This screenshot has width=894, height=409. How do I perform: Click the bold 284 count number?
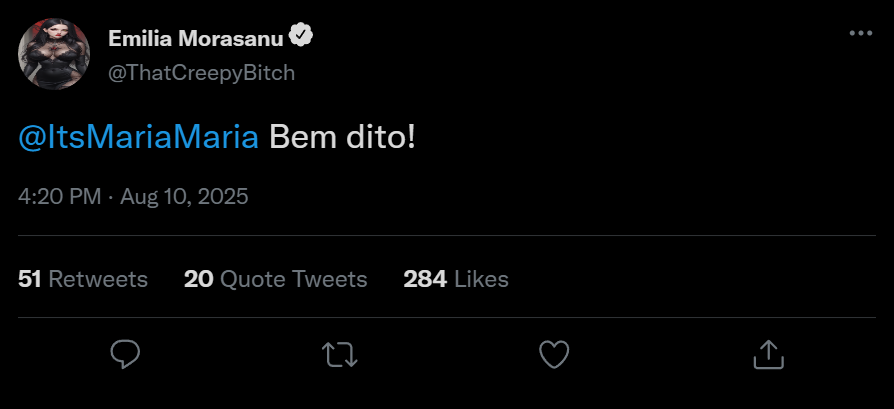click(424, 279)
